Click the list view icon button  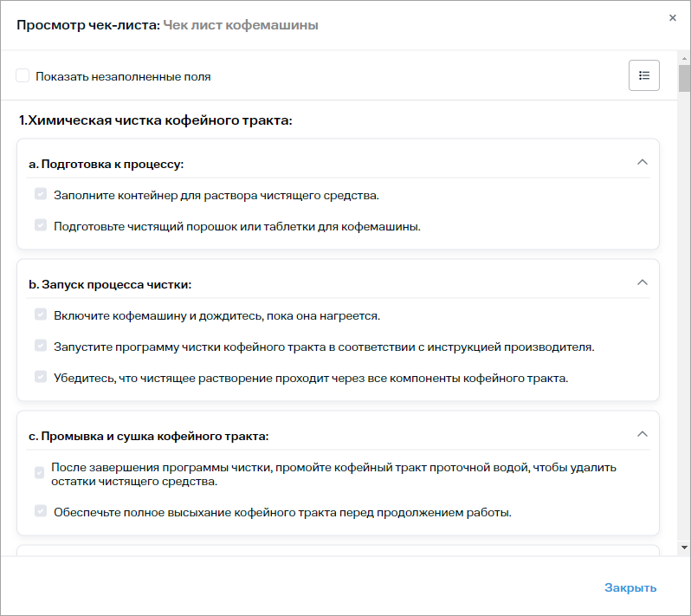click(643, 75)
